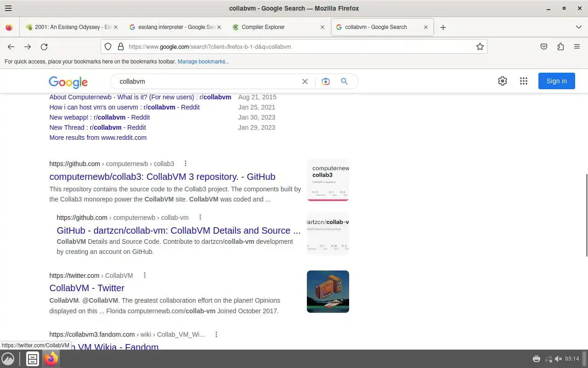
Task: Open Save to Pocket icon
Action: [544, 46]
